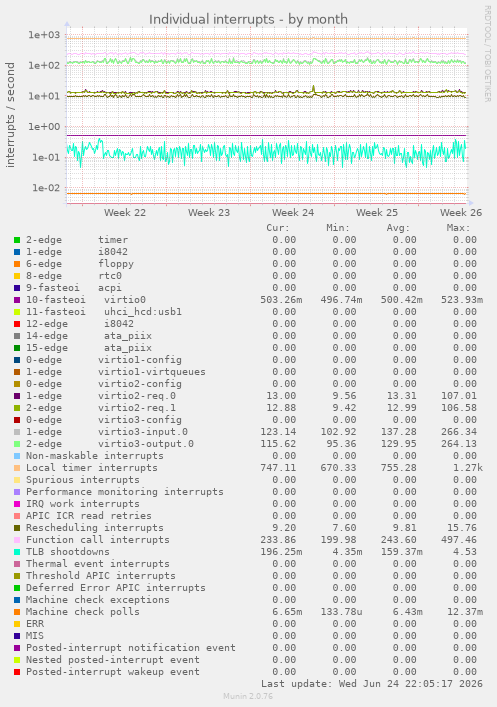
Task: Click the orange swatch for Machine check polls
Action: (x=17, y=612)
